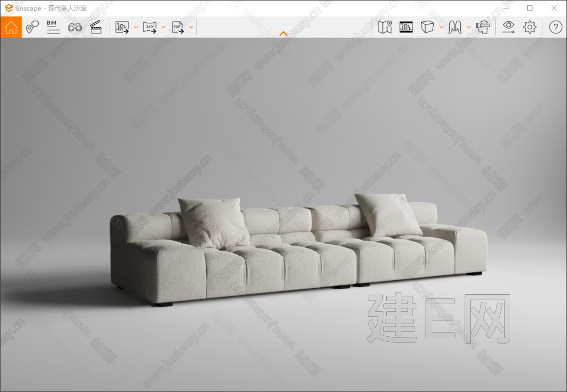Viewport: 567px width, 392px height.
Task: Switch projection using the cube icon
Action: [427, 27]
